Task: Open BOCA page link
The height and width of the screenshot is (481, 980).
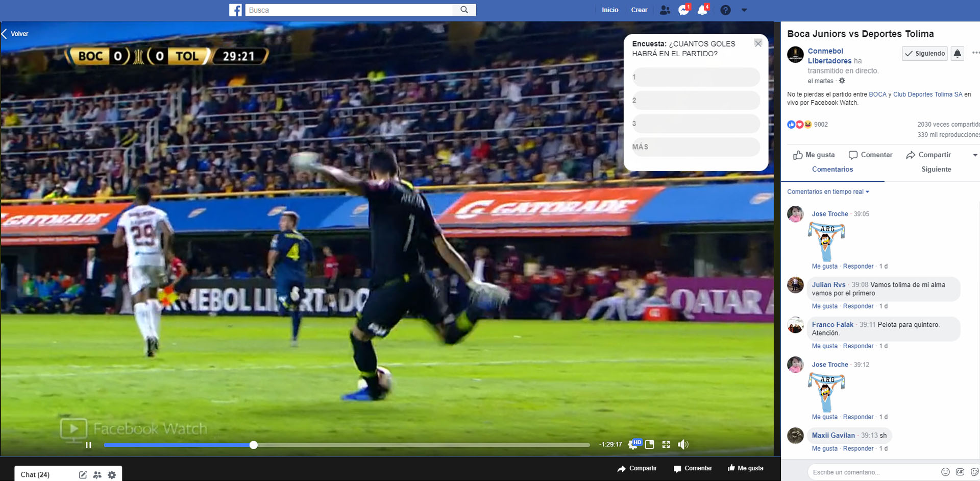Action: 877,94
